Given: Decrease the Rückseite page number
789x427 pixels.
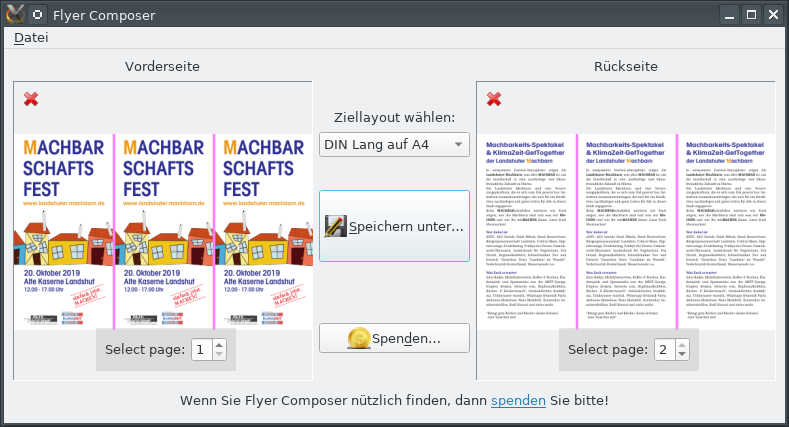Looking at the screenshot, I should point(682,354).
